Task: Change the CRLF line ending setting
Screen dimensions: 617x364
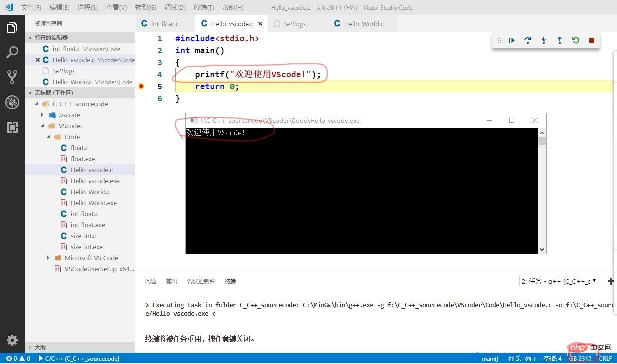Action: click(x=605, y=358)
